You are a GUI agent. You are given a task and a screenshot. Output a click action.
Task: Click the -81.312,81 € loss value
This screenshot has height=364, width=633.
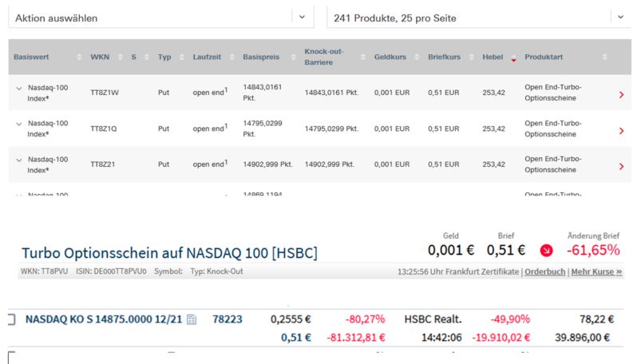click(356, 338)
